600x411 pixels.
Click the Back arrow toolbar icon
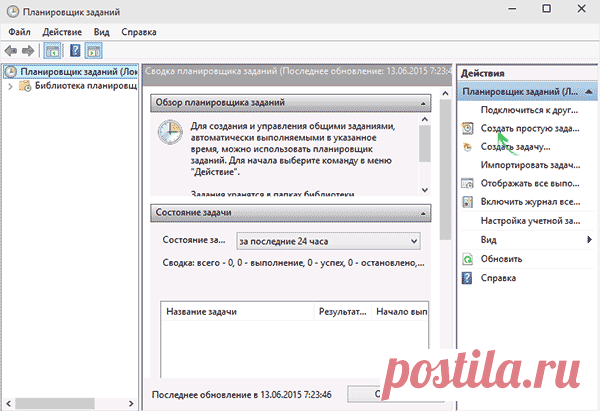coord(11,51)
